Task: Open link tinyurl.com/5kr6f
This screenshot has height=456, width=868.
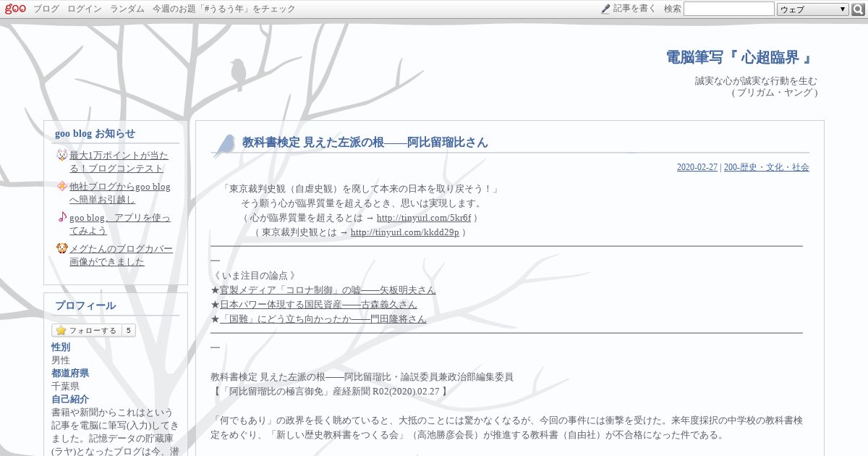Action: coord(424,218)
